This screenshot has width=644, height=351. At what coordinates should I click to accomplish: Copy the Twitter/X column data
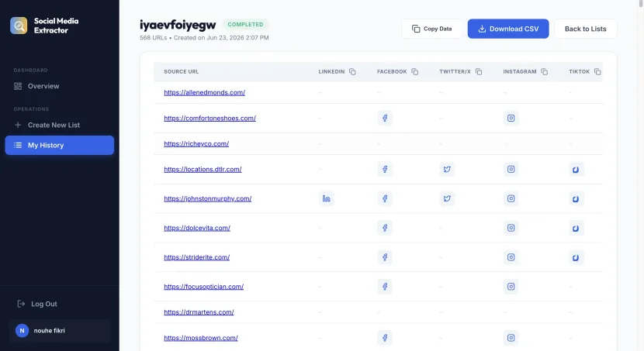(479, 71)
